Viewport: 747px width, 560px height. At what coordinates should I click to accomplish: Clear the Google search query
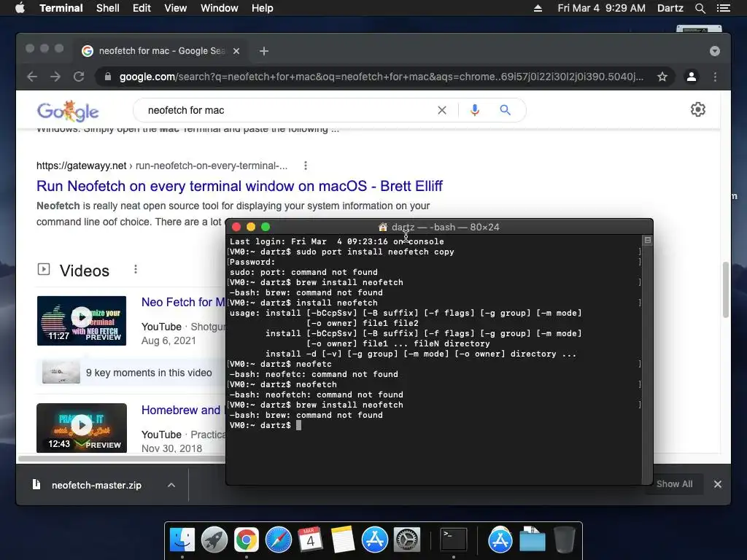pos(442,111)
